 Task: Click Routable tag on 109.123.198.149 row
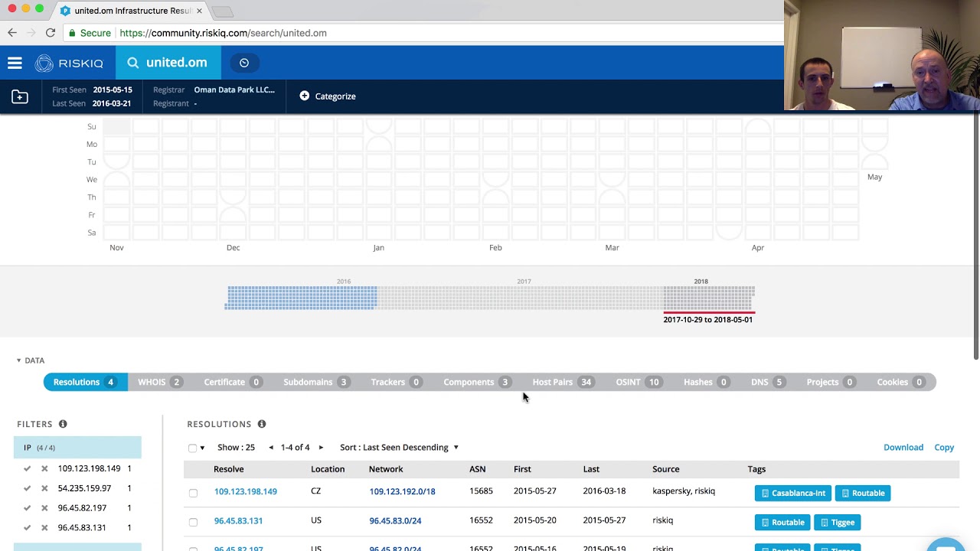[863, 493]
